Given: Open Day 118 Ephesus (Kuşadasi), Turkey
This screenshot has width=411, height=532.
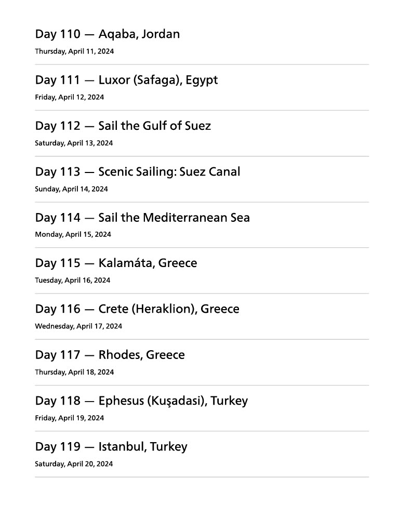Looking at the screenshot, I should [x=141, y=401].
